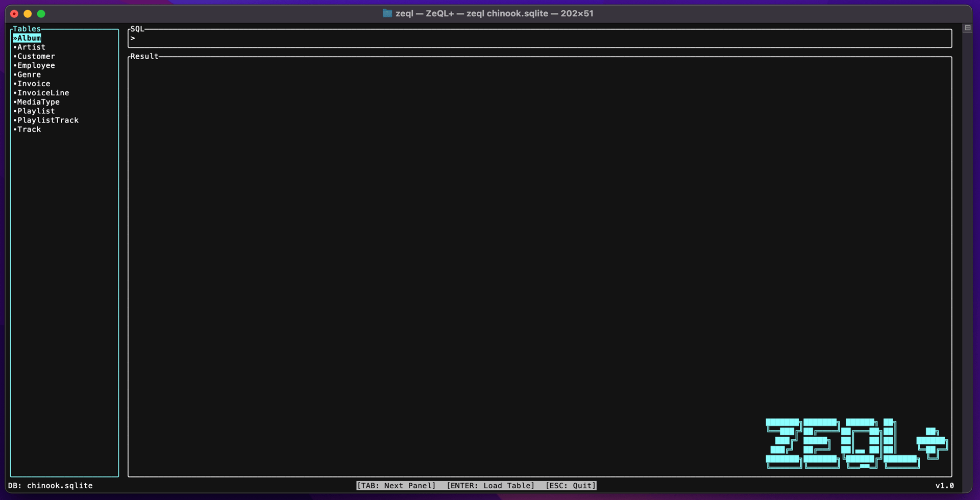
Task: Pick the PlaylistTrack table
Action: pyautogui.click(x=46, y=121)
